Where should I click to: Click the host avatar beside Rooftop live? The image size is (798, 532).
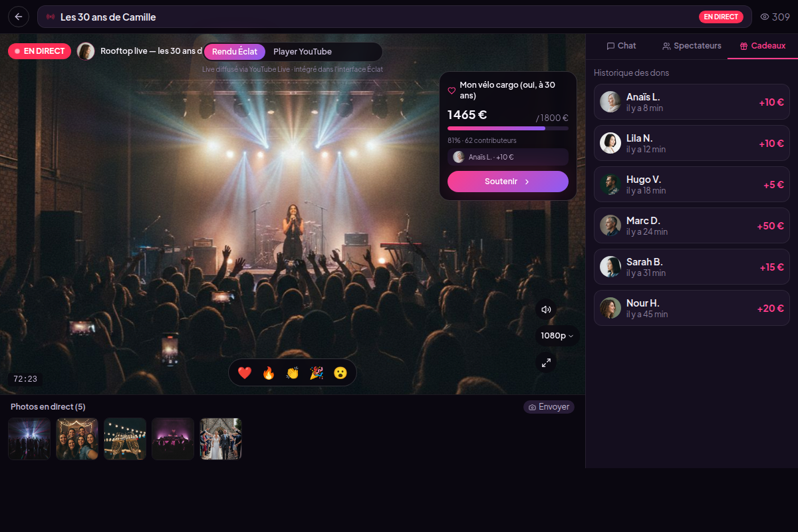click(x=86, y=51)
